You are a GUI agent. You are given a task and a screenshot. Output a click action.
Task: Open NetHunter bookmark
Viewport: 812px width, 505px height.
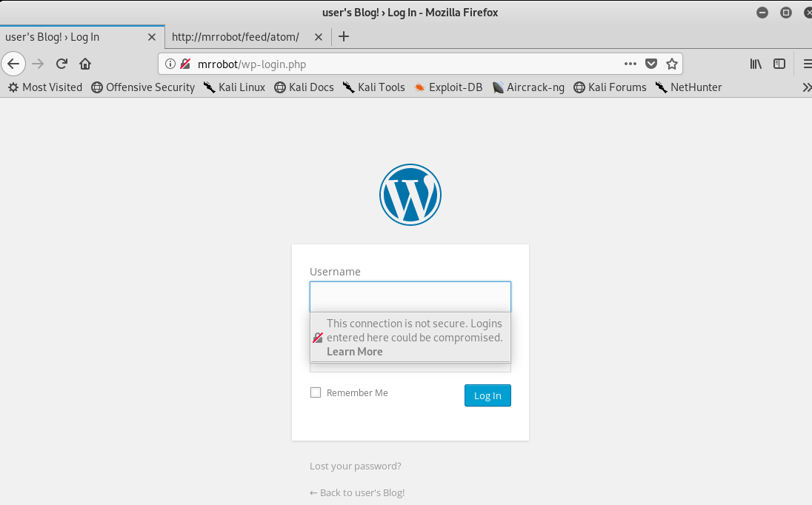688,87
